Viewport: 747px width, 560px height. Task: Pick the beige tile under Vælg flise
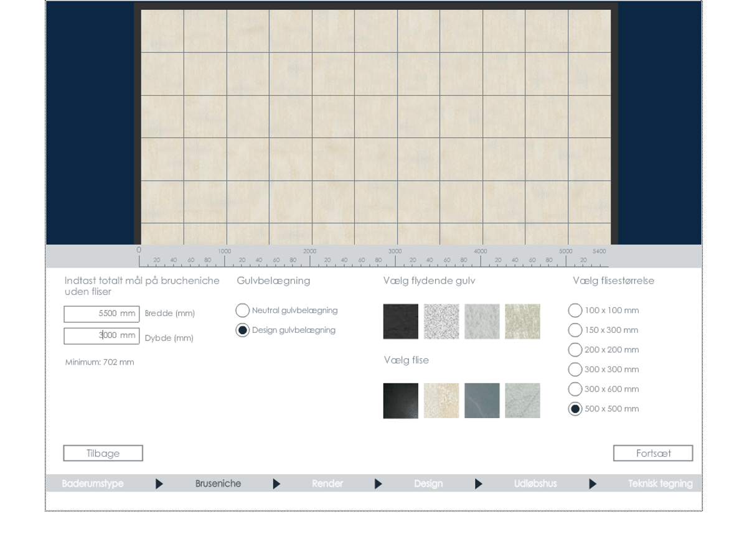(441, 401)
